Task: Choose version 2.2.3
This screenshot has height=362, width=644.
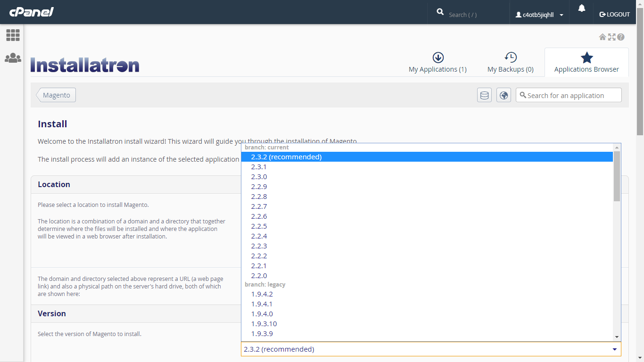Action: [x=427, y=246]
